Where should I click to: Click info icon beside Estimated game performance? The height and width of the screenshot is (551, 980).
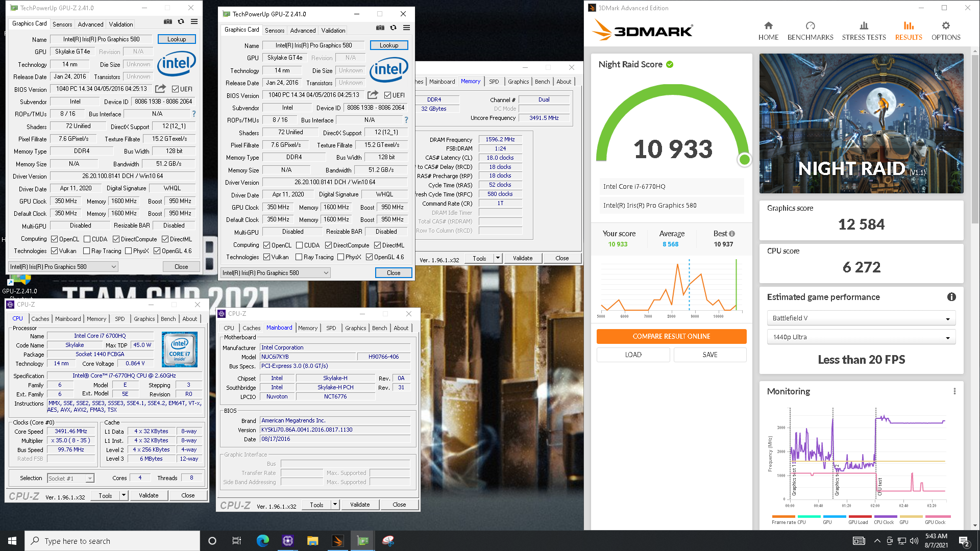click(x=951, y=297)
